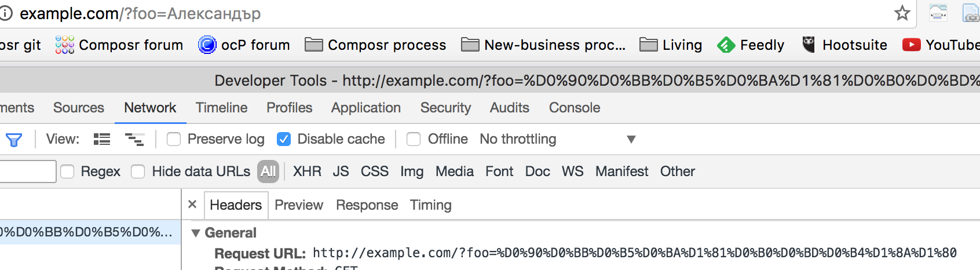Viewport: 980px width, 270px height.
Task: Open the ocP forum bookmark
Action: [x=244, y=45]
